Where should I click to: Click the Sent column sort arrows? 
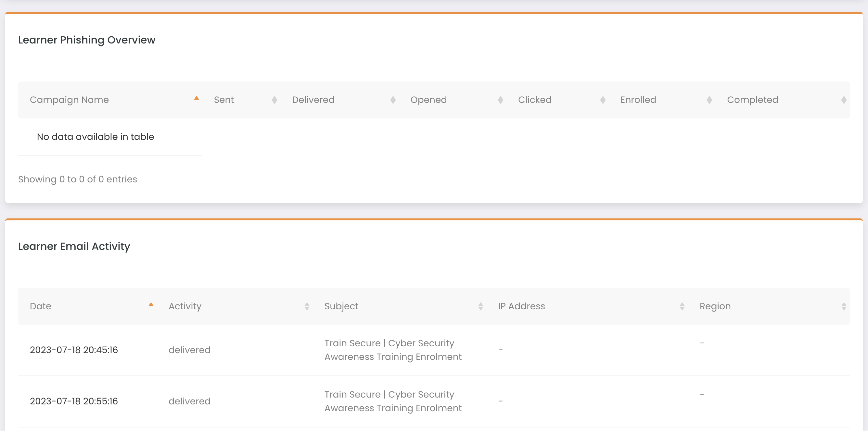click(274, 100)
